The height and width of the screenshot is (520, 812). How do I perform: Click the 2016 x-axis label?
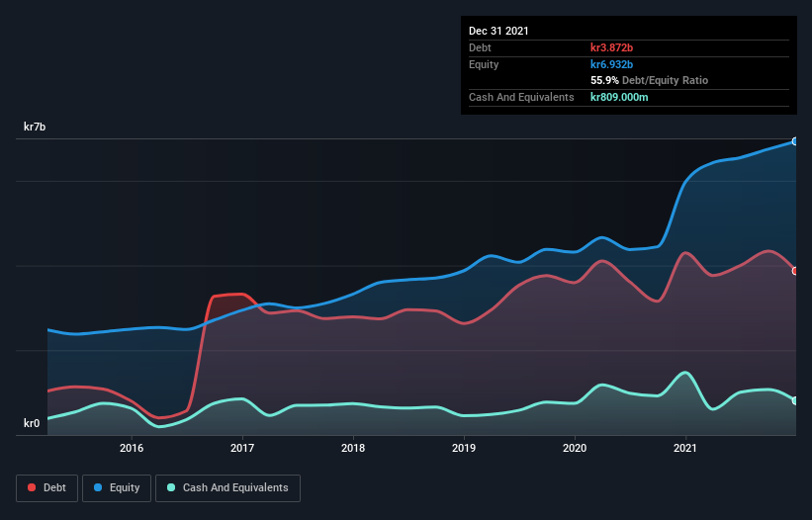(x=132, y=448)
